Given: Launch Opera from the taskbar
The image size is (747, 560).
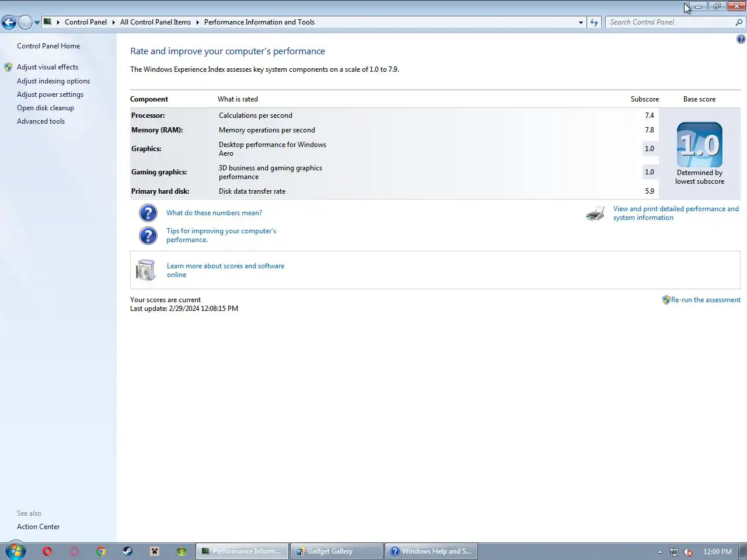Looking at the screenshot, I should pos(47,551).
